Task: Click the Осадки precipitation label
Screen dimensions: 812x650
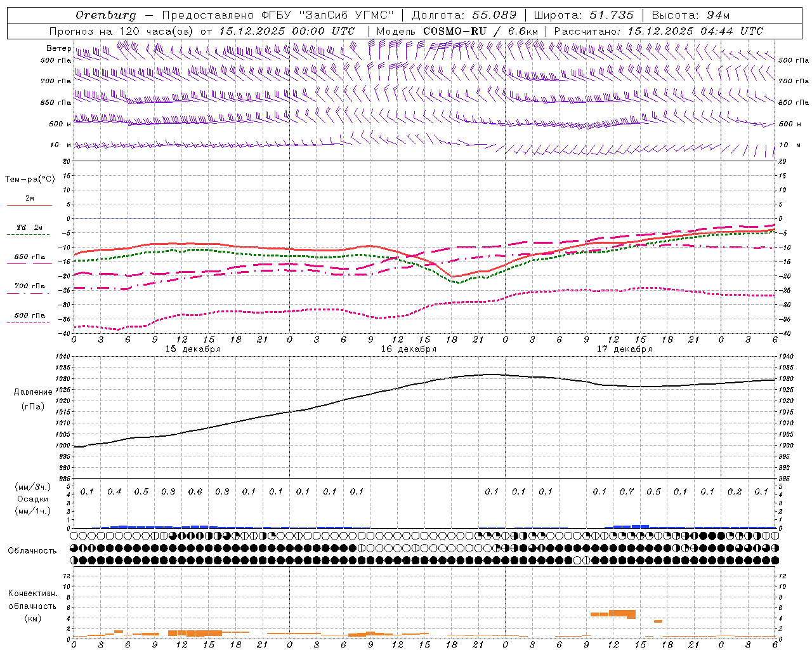Action: [x=33, y=499]
